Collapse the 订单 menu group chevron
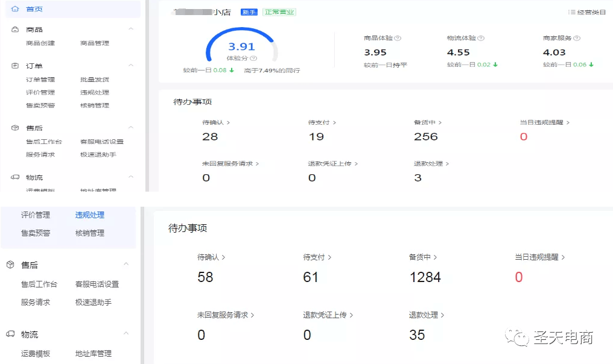613x364 pixels. pos(131,65)
